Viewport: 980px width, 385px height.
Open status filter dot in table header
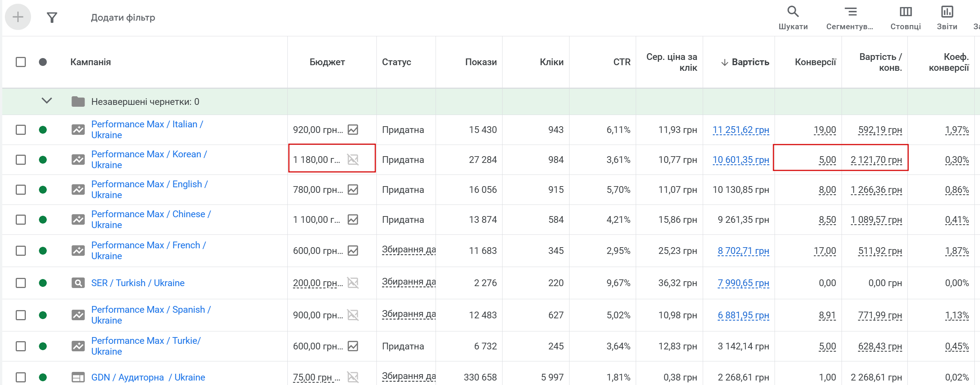tap(43, 62)
